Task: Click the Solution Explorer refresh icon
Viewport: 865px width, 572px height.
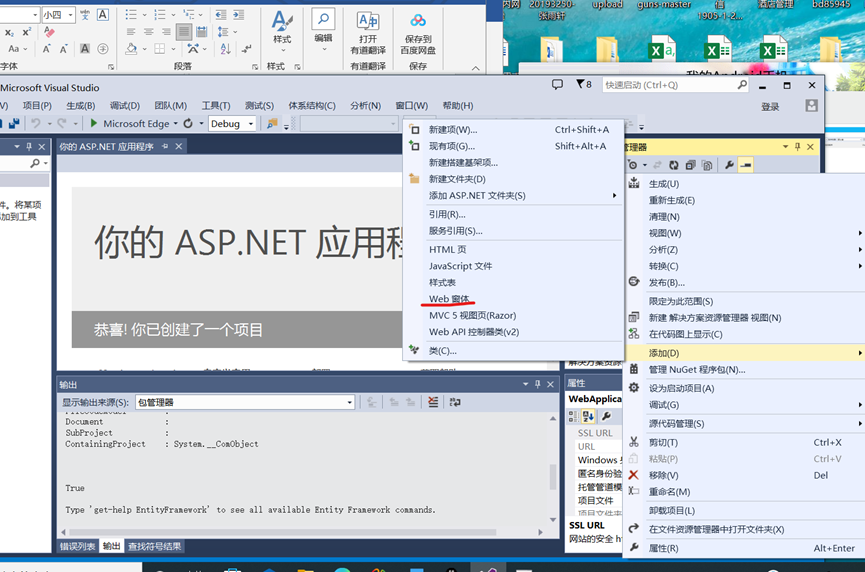Action: pyautogui.click(x=674, y=165)
